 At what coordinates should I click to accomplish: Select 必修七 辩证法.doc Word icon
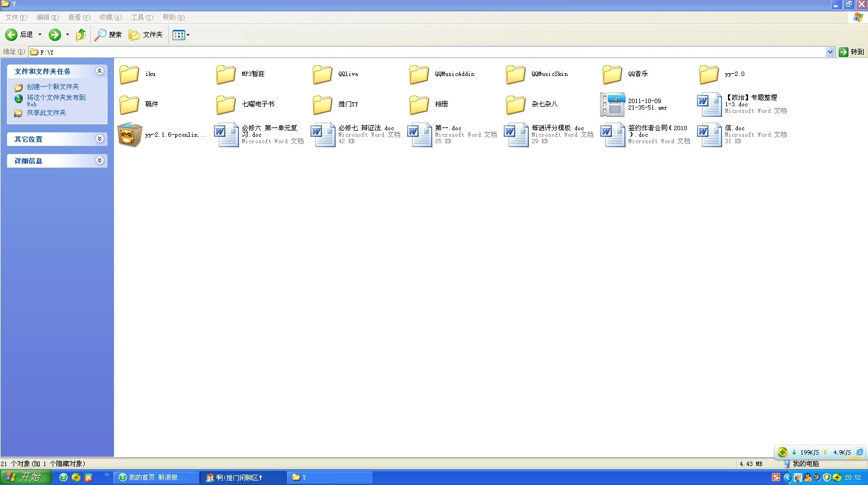pyautogui.click(x=323, y=135)
